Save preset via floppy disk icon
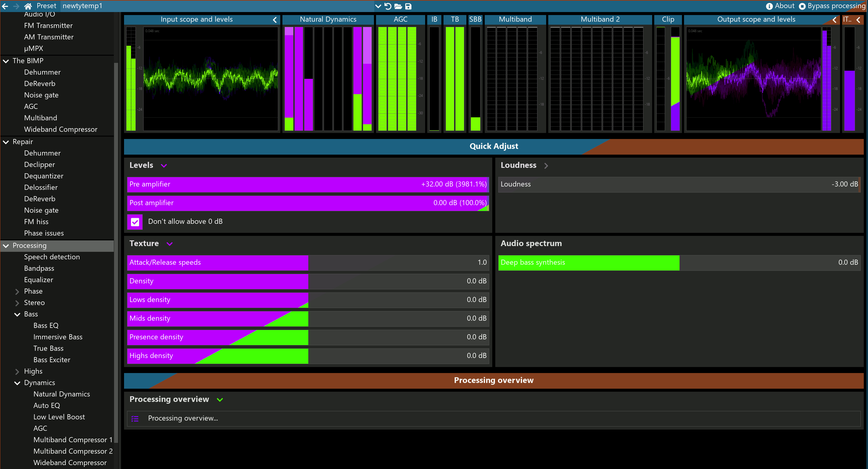 (408, 6)
